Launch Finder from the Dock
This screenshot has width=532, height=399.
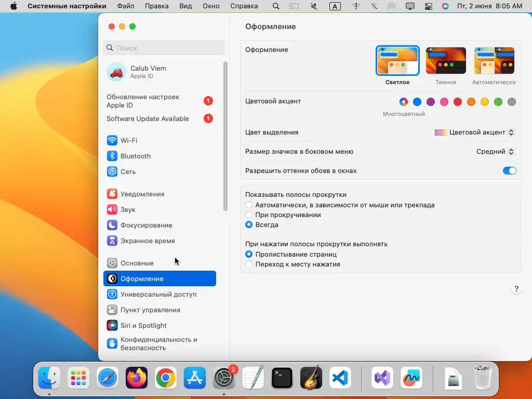pos(49,378)
